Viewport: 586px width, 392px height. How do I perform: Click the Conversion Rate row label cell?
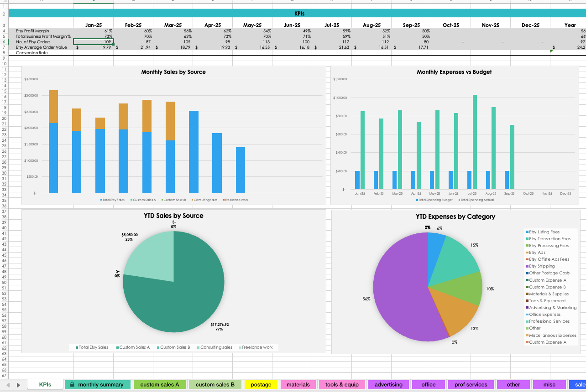coord(41,53)
